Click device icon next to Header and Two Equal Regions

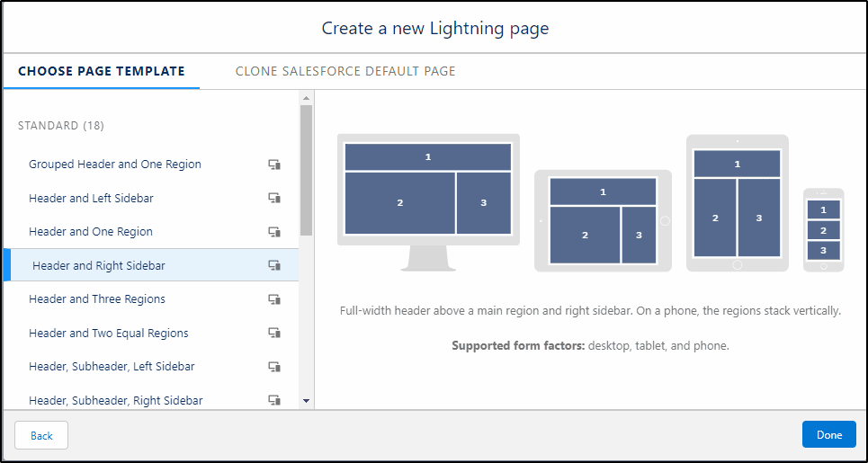click(x=274, y=333)
